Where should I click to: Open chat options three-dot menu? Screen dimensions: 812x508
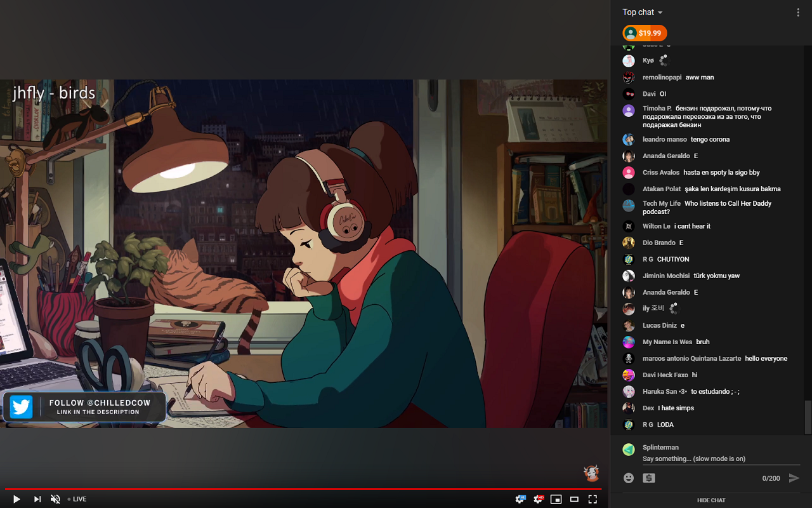(798, 12)
